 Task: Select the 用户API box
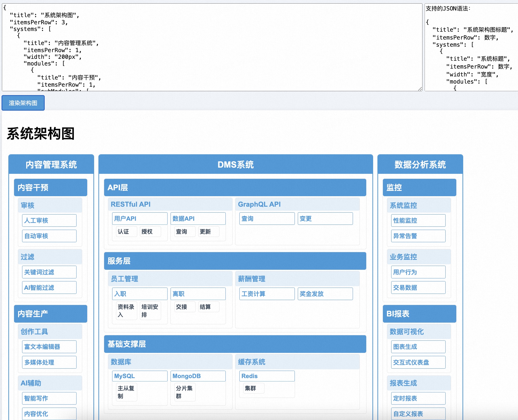coord(140,219)
